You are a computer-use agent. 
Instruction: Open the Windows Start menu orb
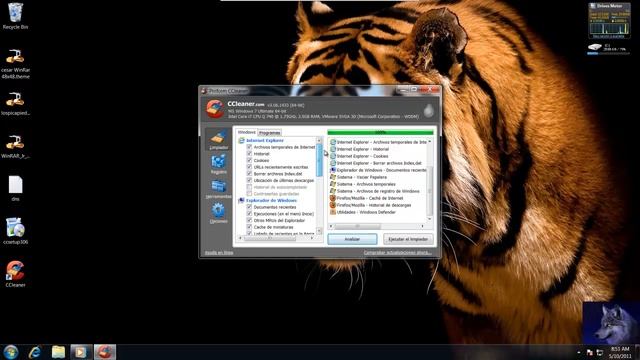11,352
